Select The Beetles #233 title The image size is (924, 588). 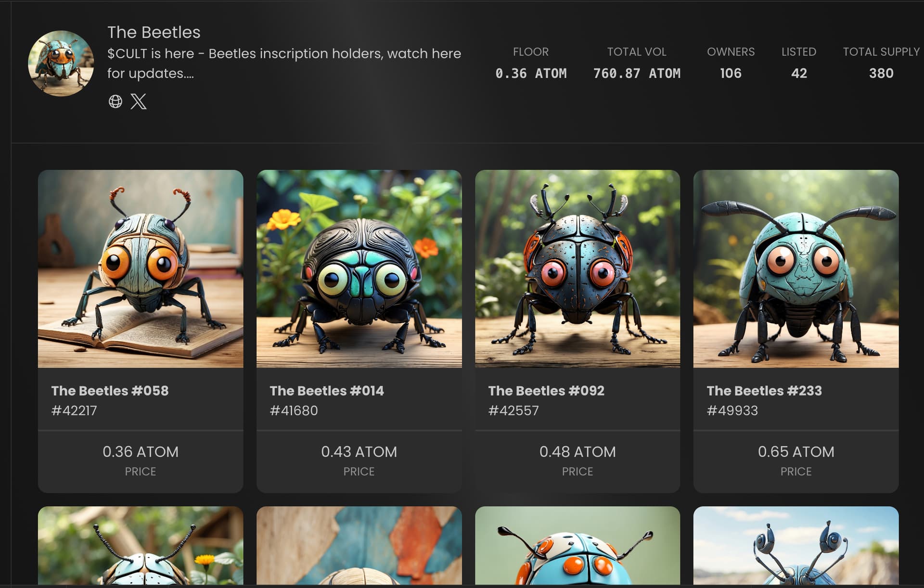point(764,391)
